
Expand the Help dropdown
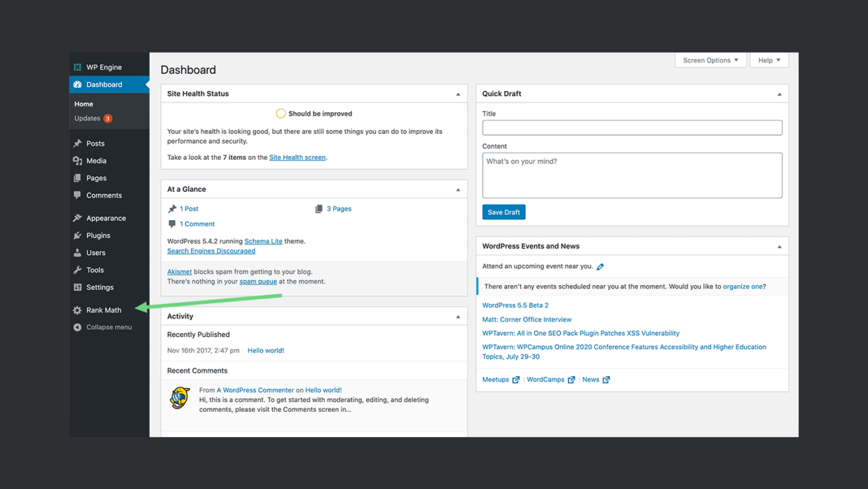pyautogui.click(x=769, y=60)
